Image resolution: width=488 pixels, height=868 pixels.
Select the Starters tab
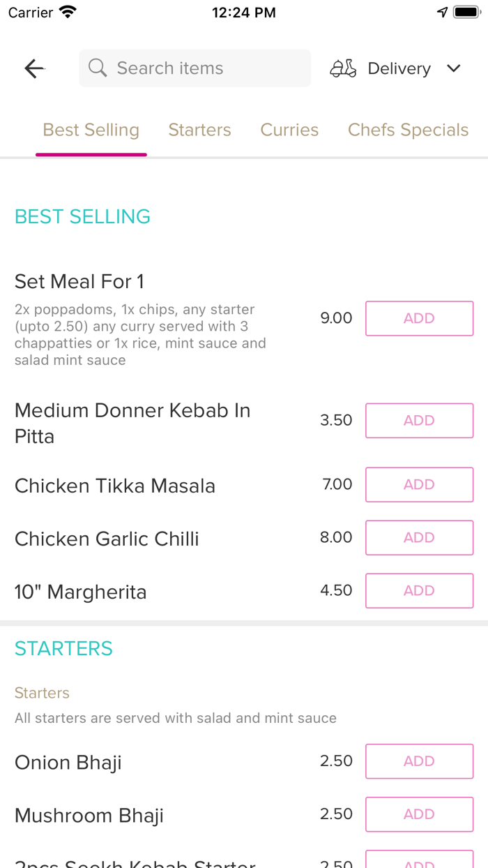pyautogui.click(x=199, y=130)
